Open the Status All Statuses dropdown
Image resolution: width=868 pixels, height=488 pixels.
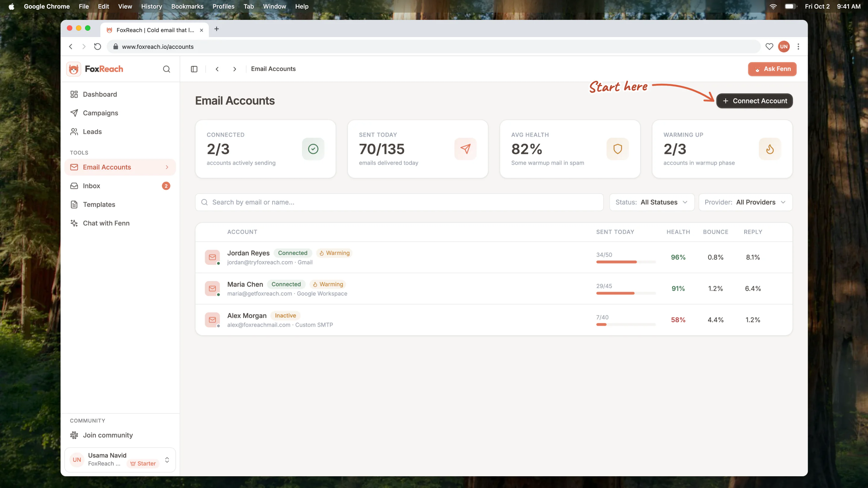652,202
